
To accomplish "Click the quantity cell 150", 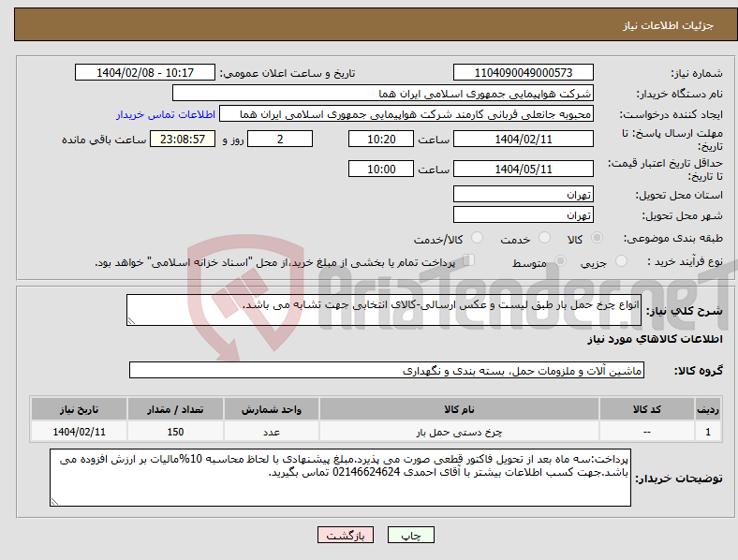I will click(x=175, y=432).
